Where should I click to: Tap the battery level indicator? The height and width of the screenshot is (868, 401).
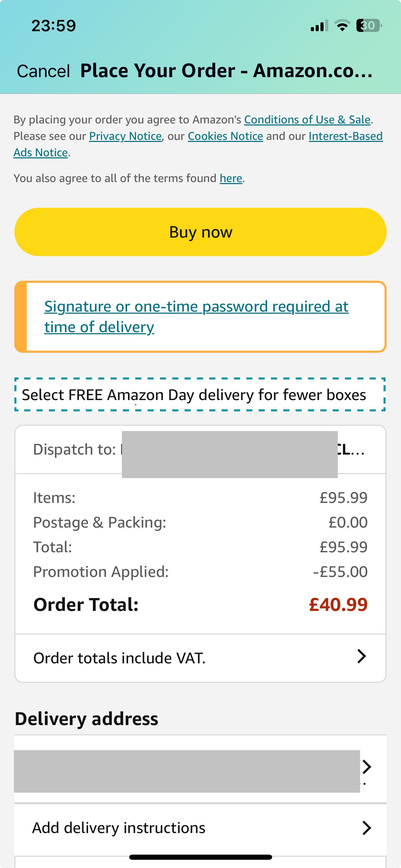tap(368, 26)
